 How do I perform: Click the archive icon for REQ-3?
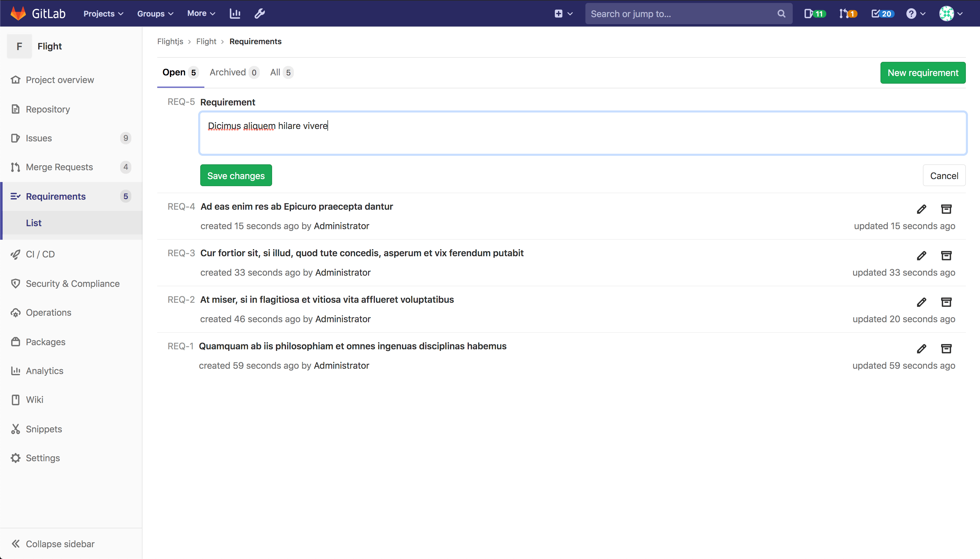tap(946, 255)
